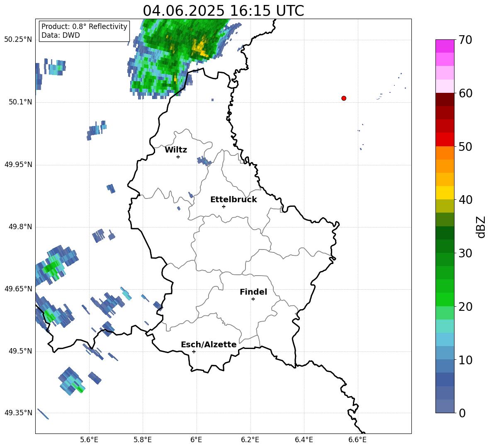This screenshot has width=491, height=448.
Task: Click the Ettelbruck city label
Action: (x=233, y=200)
